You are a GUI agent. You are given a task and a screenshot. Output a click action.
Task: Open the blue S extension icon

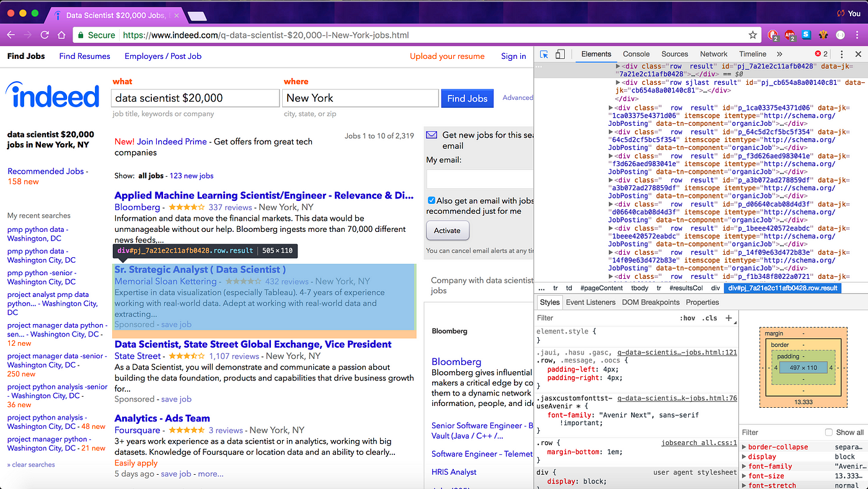pyautogui.click(x=807, y=35)
